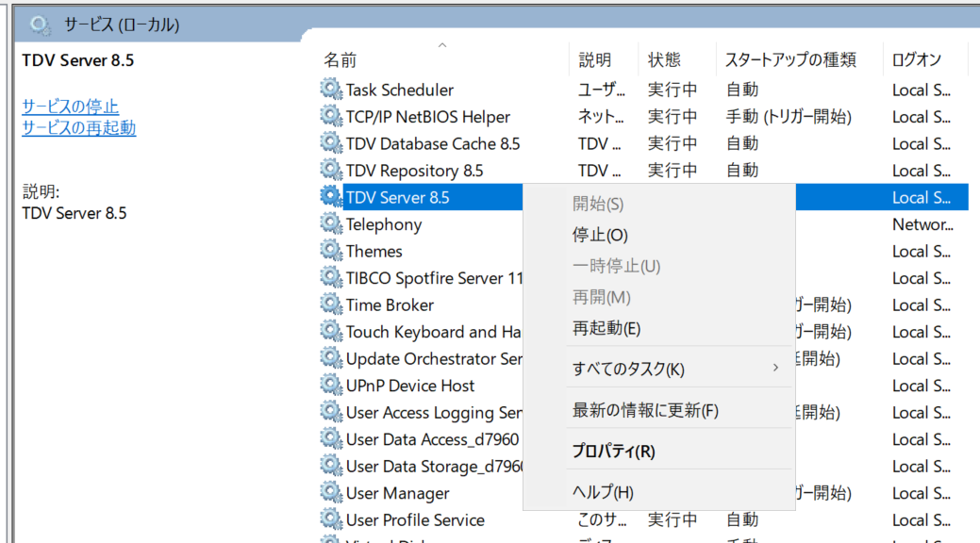Select the Themes service name
Image resolution: width=980 pixels, height=543 pixels.
(374, 251)
